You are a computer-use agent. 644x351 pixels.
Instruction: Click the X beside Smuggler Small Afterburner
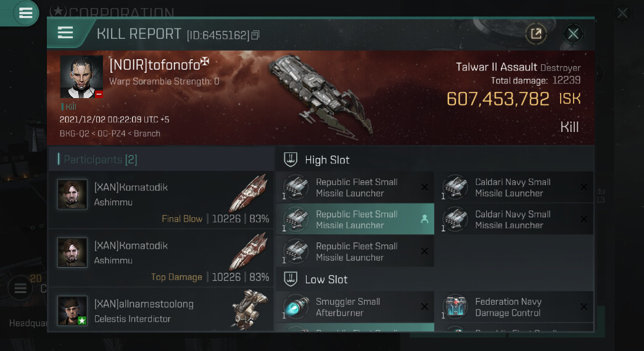(424, 307)
